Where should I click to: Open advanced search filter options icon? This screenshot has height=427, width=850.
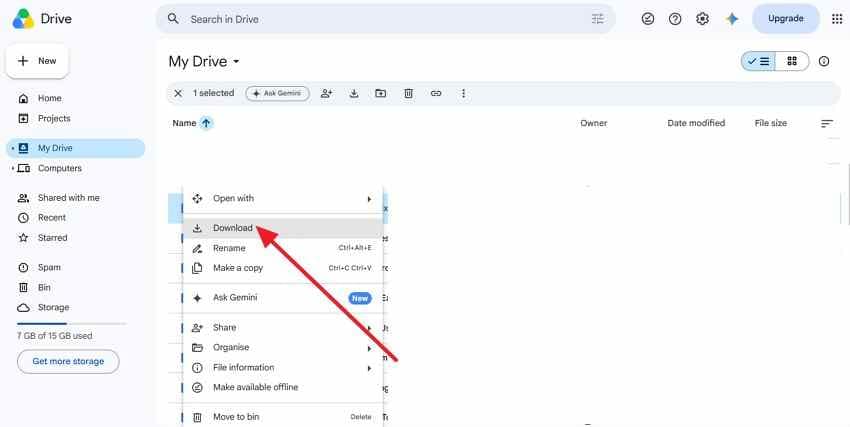(597, 19)
